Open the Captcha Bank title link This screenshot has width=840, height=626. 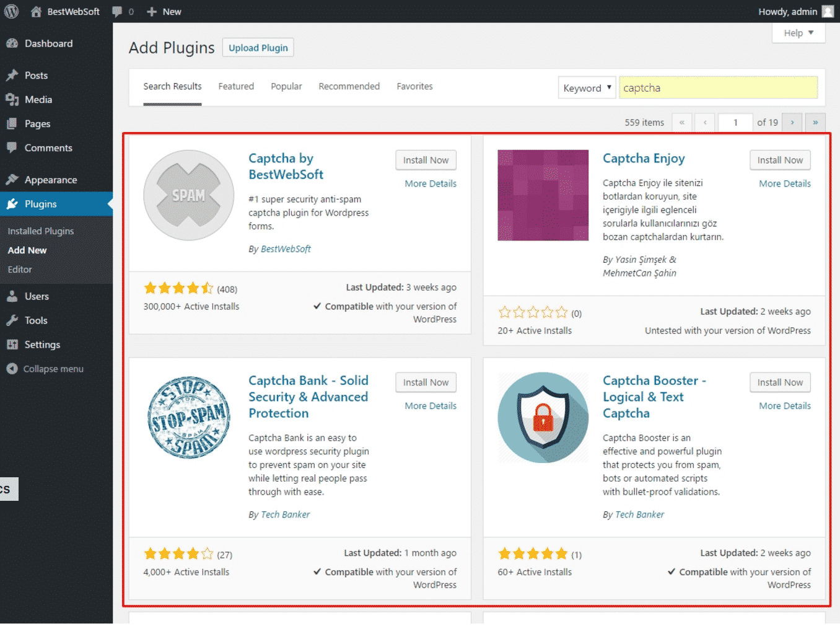point(308,397)
